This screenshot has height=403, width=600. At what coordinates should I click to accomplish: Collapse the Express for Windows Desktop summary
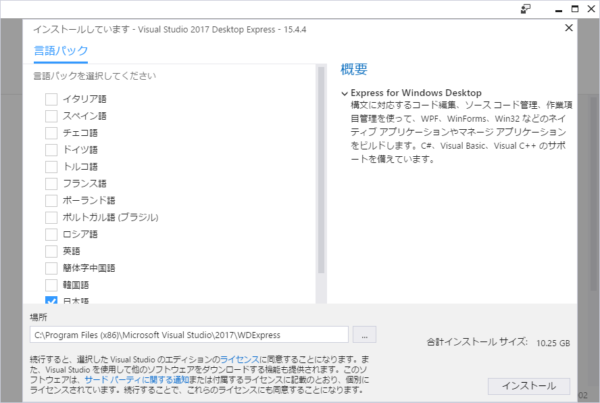click(x=344, y=93)
